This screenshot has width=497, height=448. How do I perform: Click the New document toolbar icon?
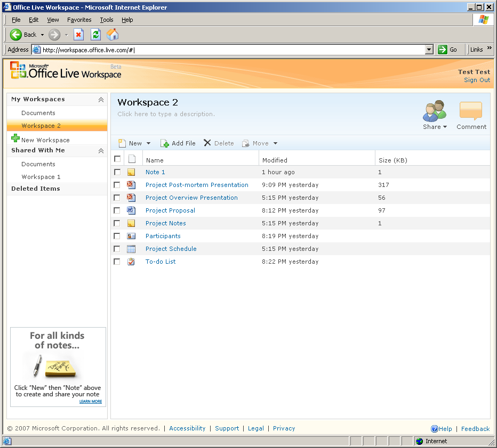(122, 143)
